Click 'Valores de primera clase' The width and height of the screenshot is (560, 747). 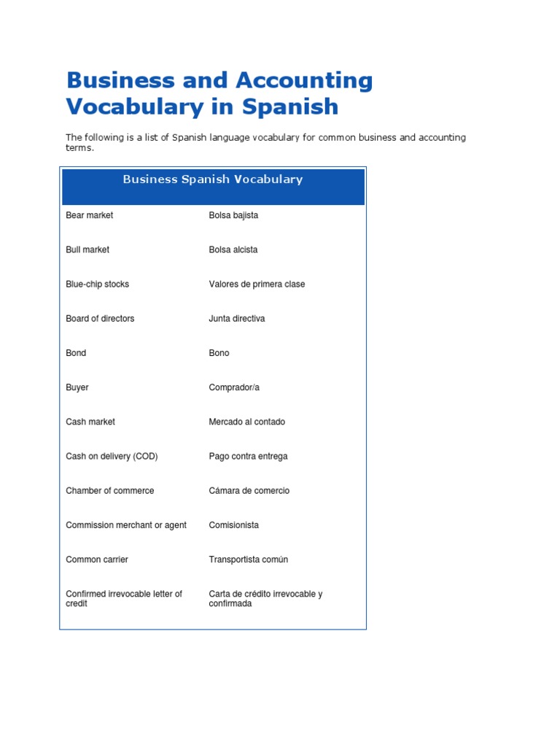tap(257, 285)
